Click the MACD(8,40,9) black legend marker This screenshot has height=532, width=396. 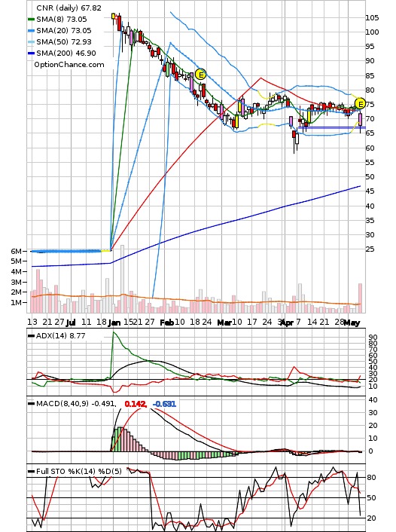pyautogui.click(x=31, y=404)
